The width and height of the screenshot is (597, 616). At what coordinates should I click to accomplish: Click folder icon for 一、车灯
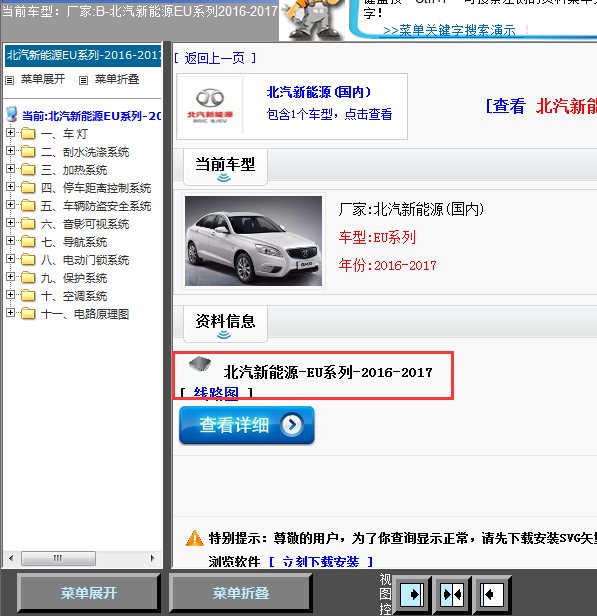[28, 134]
